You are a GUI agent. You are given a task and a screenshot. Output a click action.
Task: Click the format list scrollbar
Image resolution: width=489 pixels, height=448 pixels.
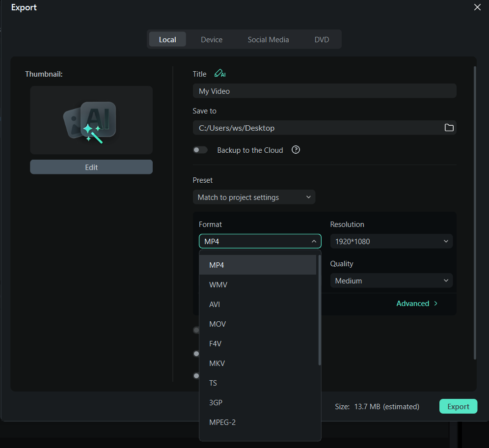(x=319, y=310)
